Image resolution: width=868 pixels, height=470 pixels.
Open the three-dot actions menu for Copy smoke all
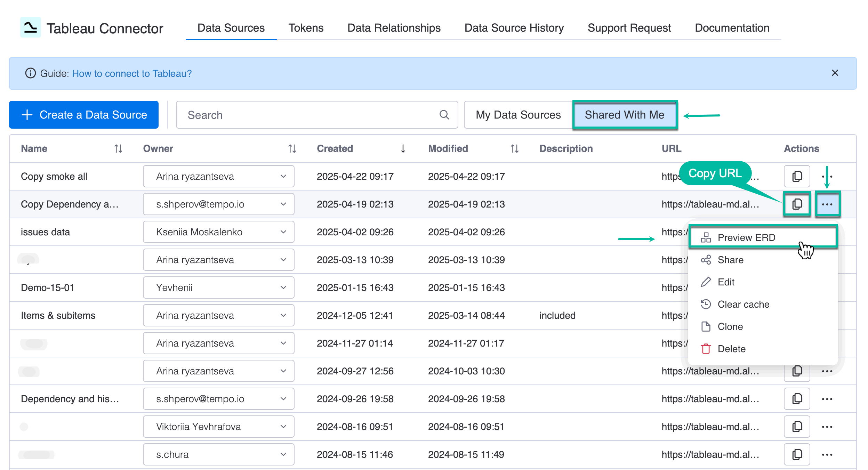click(x=828, y=176)
